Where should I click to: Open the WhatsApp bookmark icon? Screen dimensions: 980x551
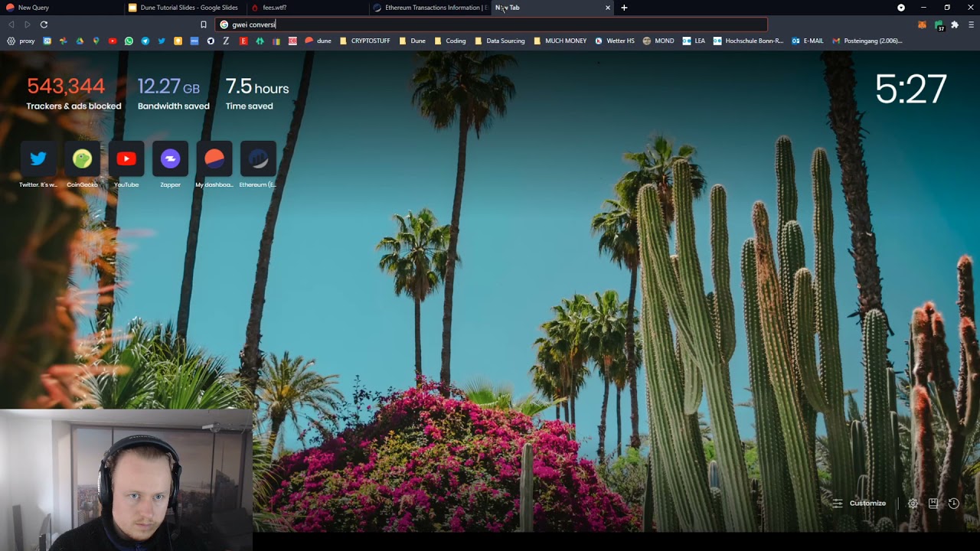coord(129,41)
